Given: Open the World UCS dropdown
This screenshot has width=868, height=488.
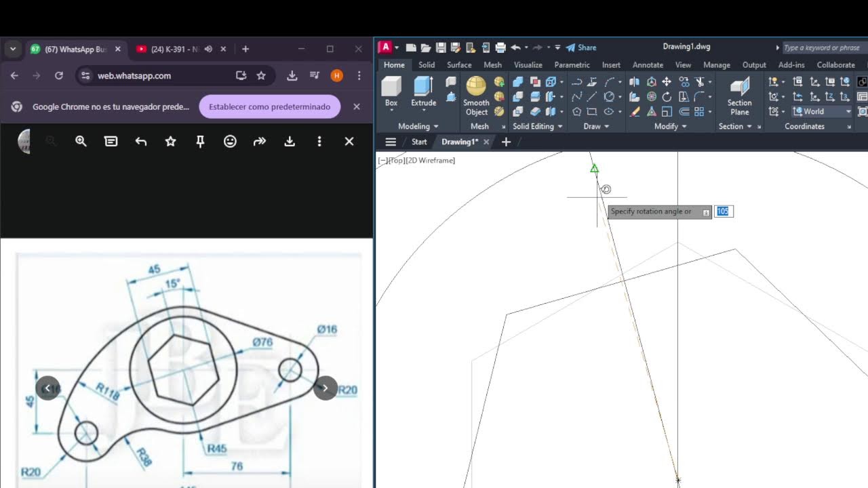Looking at the screenshot, I should 822,111.
